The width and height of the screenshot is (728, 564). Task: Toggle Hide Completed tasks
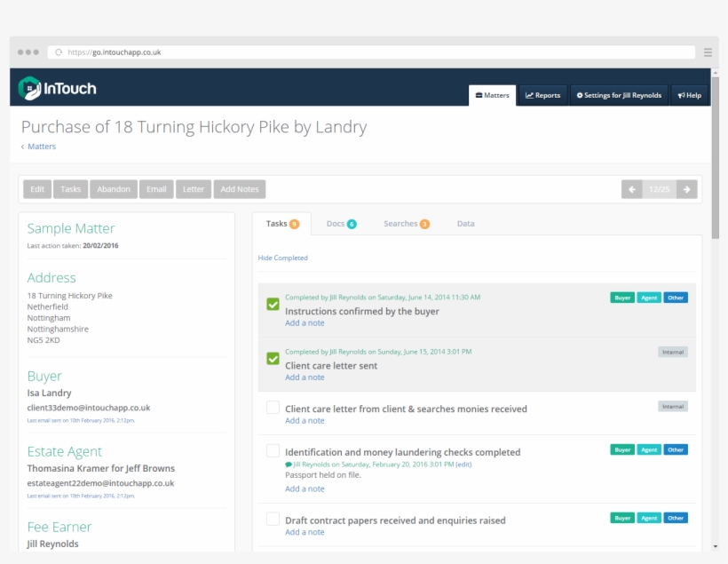pos(283,257)
